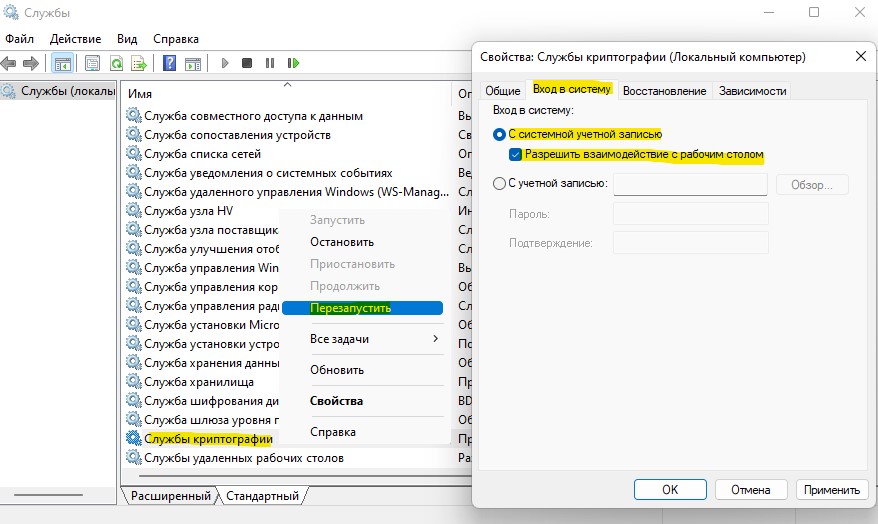Switch to the Стандартный view tab
878x524 pixels.
[x=263, y=495]
